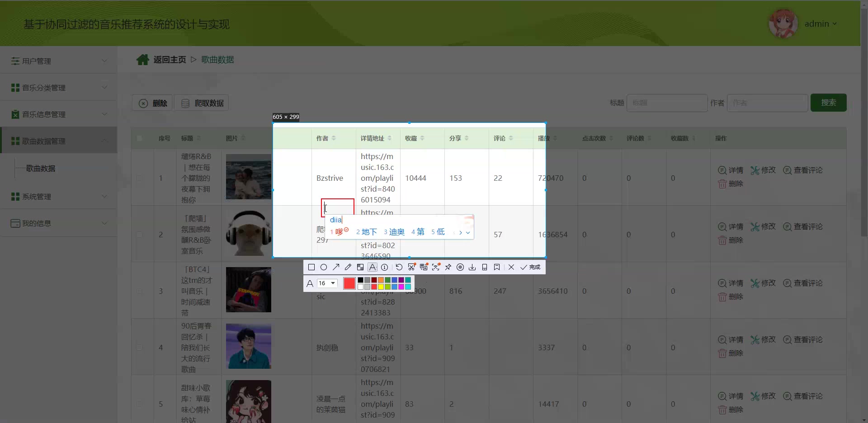Save the screenshot with download icon
The height and width of the screenshot is (423, 868).
pos(472,267)
